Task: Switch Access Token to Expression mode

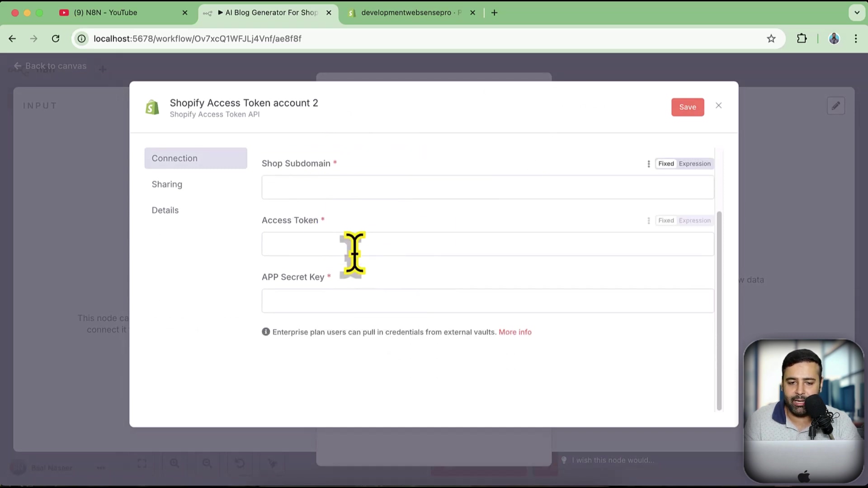Action: (694, 221)
